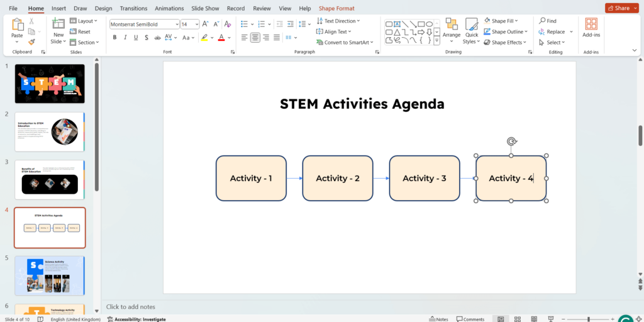Click the zoom slider in the status bar
This screenshot has height=322, width=644.
pos(588,319)
